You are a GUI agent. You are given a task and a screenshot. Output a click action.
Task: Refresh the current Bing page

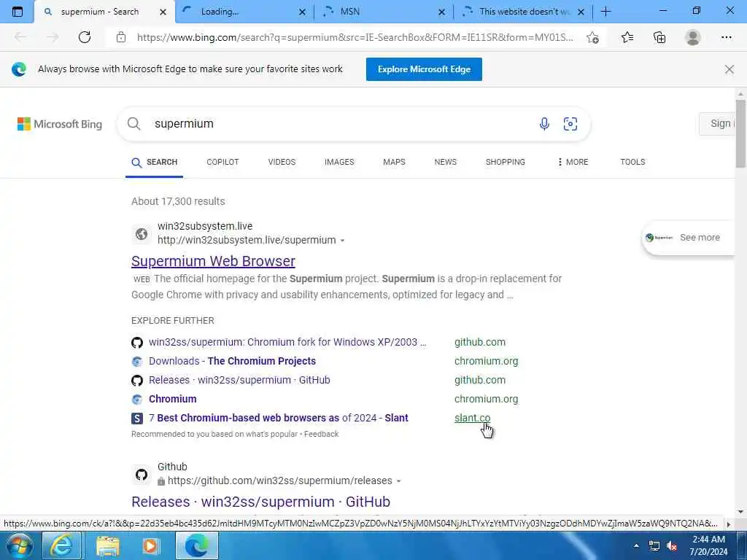85,37
